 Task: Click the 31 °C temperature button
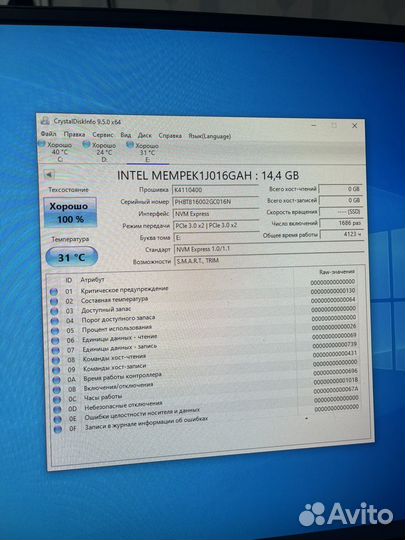tap(72, 257)
